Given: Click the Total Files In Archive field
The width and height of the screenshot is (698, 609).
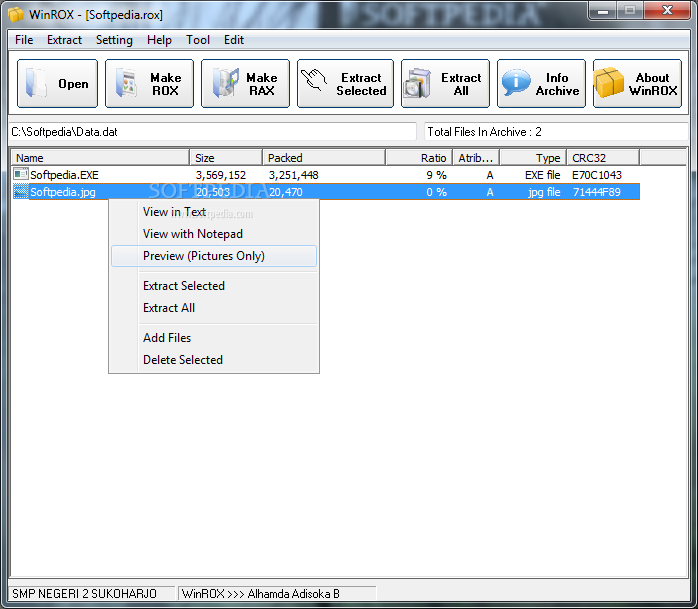Looking at the screenshot, I should click(x=556, y=132).
